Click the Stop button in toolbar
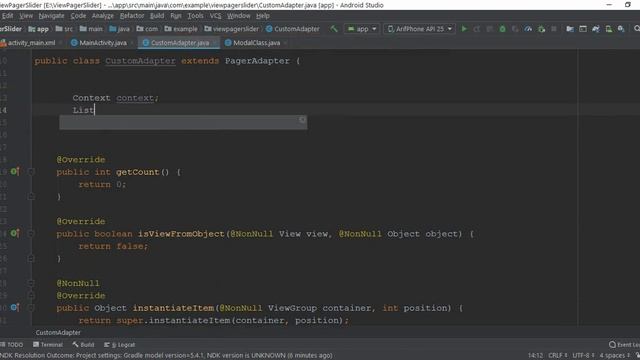Image resolution: width=640 pixels, height=360 pixels. tap(553, 29)
